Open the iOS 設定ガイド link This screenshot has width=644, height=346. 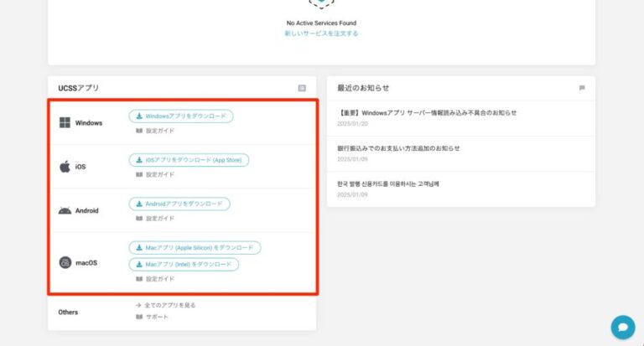pos(159,174)
